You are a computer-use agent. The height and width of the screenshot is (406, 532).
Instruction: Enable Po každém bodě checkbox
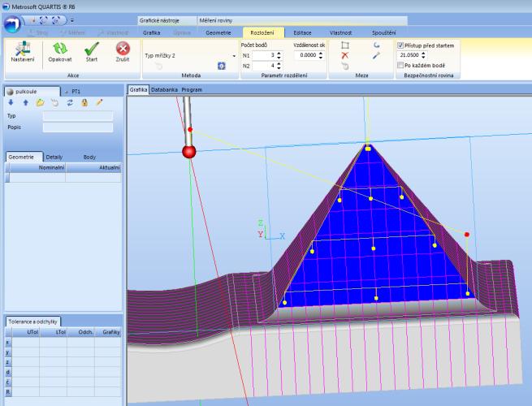pyautogui.click(x=400, y=65)
